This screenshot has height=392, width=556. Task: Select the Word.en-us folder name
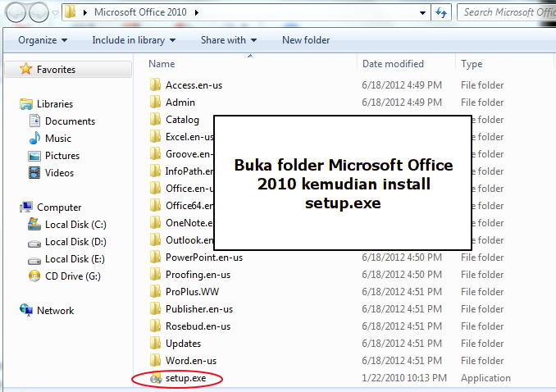pyautogui.click(x=191, y=361)
